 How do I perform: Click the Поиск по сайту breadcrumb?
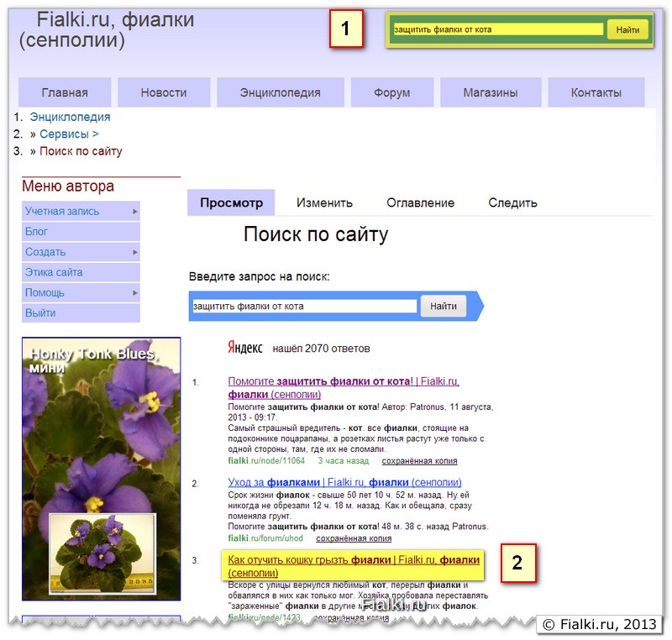pos(81,151)
